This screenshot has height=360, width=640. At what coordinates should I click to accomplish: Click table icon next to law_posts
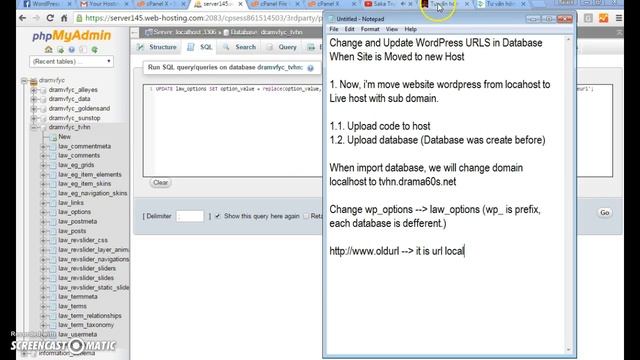53,231
